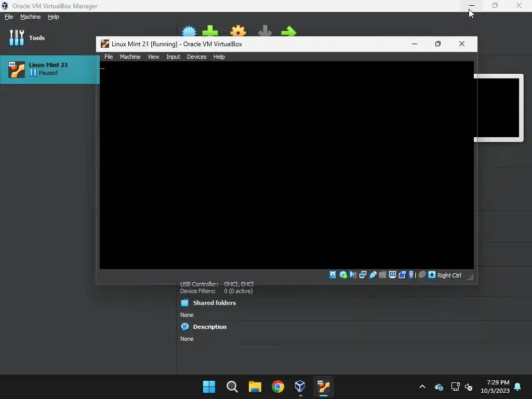Screen dimensions: 532x399
Task: Click the grey Discard down-arrow icon
Action: click(x=265, y=31)
